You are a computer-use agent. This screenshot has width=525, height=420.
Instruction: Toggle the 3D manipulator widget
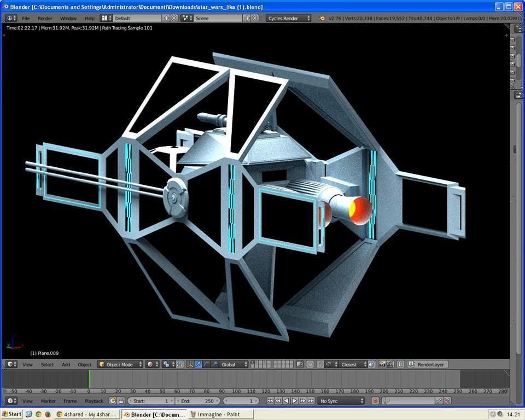(x=190, y=364)
